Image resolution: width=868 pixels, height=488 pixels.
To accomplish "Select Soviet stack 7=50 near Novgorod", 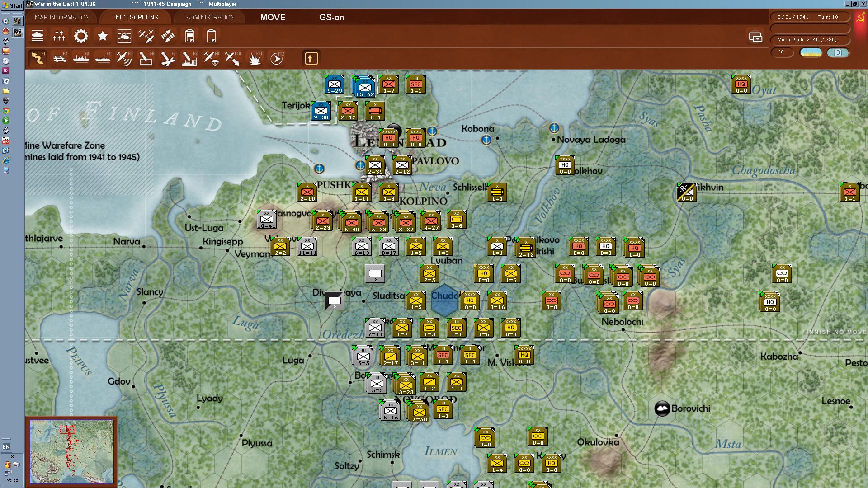I will 419,412.
